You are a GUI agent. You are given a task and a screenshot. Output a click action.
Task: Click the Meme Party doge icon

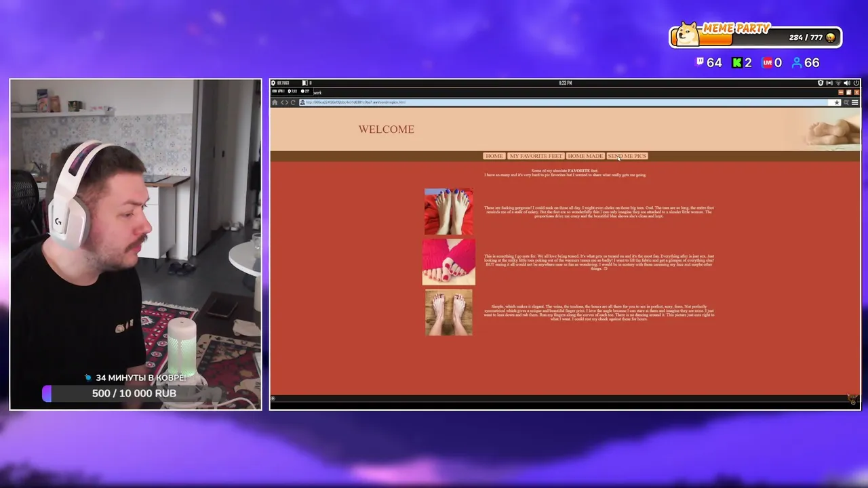point(688,33)
